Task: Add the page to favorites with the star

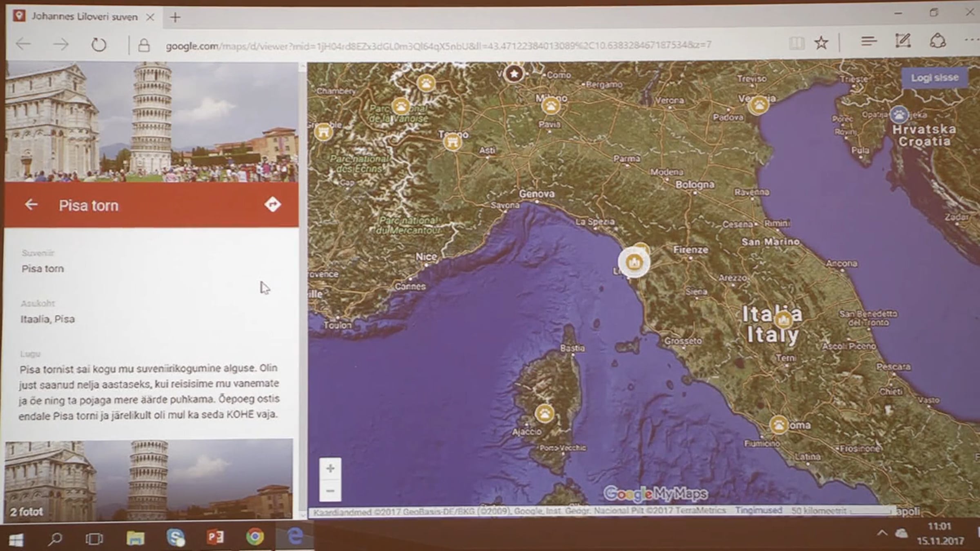Action: tap(821, 42)
